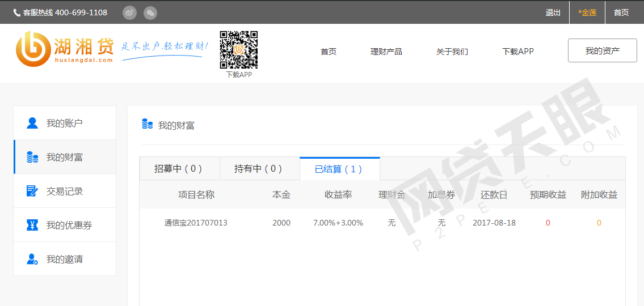This screenshot has height=306, width=644.
Task: Open 理财产品 in the navigation
Action: click(x=386, y=52)
